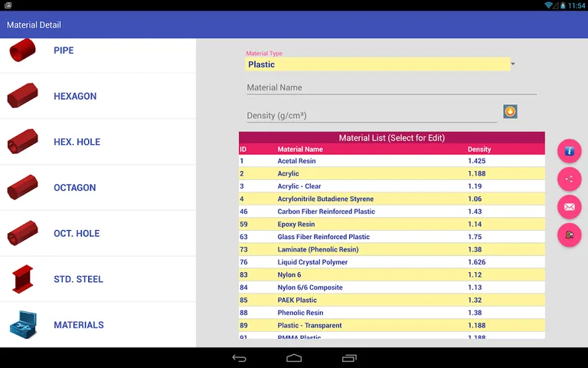Tap the notification icon in status bar
This screenshot has width=588, height=368.
coord(8,5)
